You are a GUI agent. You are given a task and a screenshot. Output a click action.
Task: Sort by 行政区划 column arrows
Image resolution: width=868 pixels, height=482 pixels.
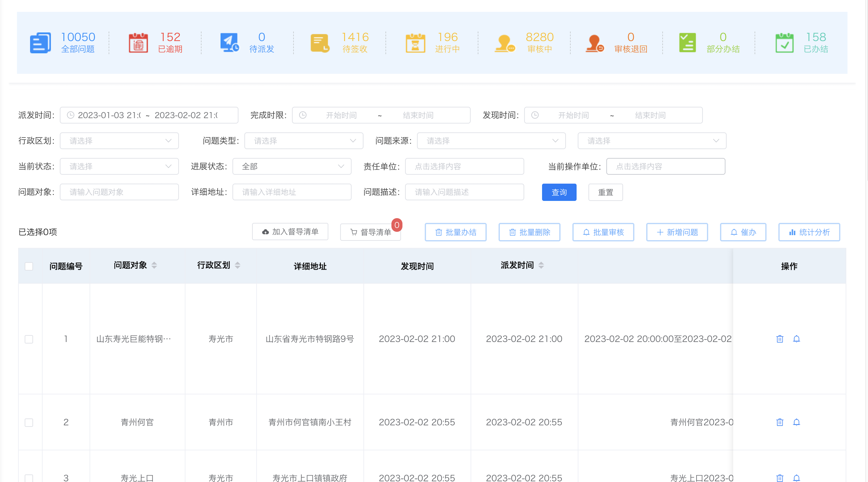click(x=238, y=265)
